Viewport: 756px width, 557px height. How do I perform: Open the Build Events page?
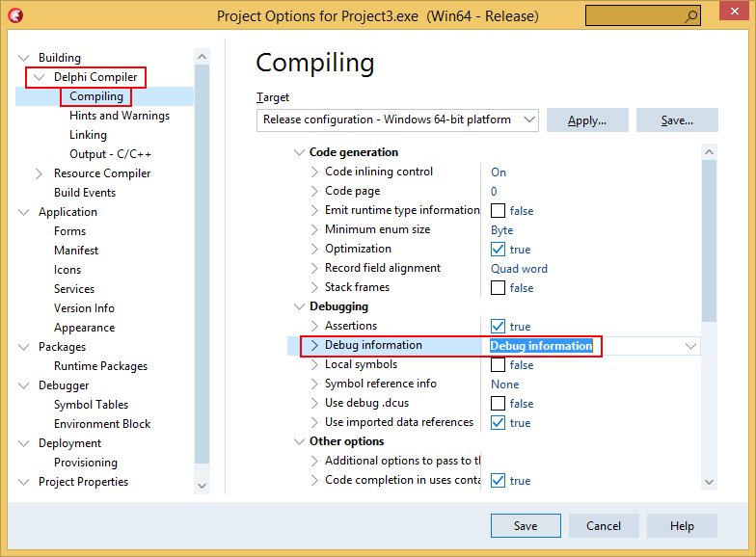coord(85,193)
